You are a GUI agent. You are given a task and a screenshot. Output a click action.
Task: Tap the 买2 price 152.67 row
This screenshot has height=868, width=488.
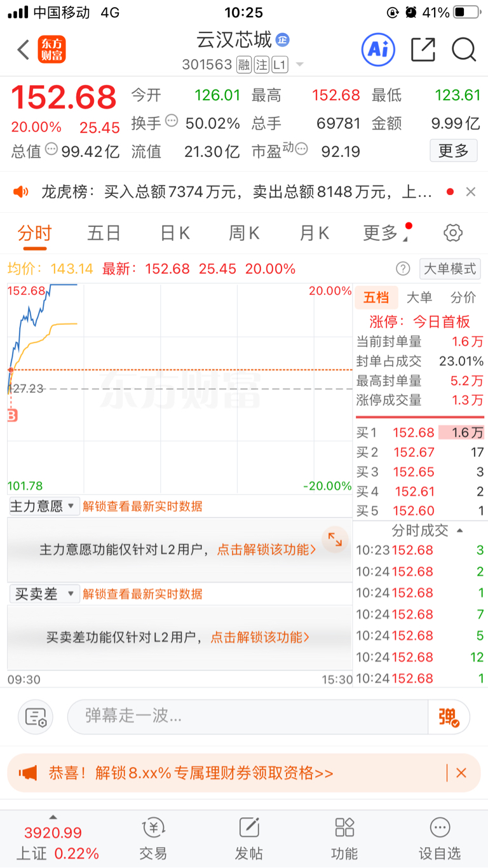point(420,452)
